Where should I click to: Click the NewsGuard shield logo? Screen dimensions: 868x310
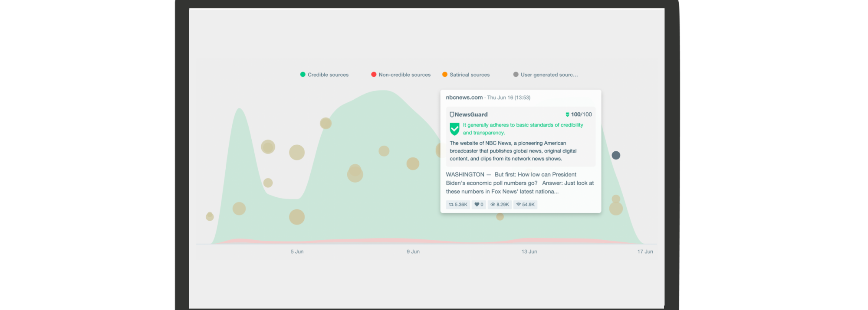[452, 114]
